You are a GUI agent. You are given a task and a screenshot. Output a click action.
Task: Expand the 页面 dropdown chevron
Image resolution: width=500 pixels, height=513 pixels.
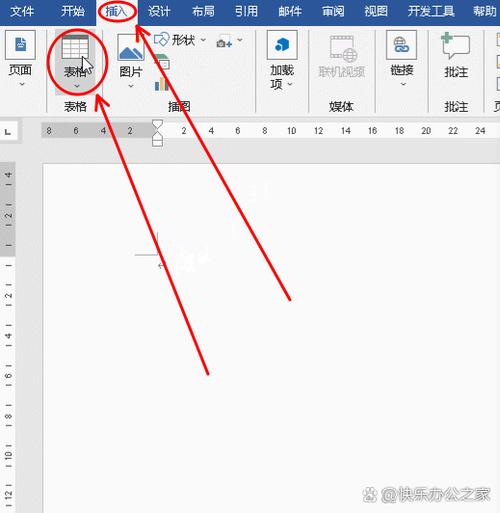coord(22,84)
